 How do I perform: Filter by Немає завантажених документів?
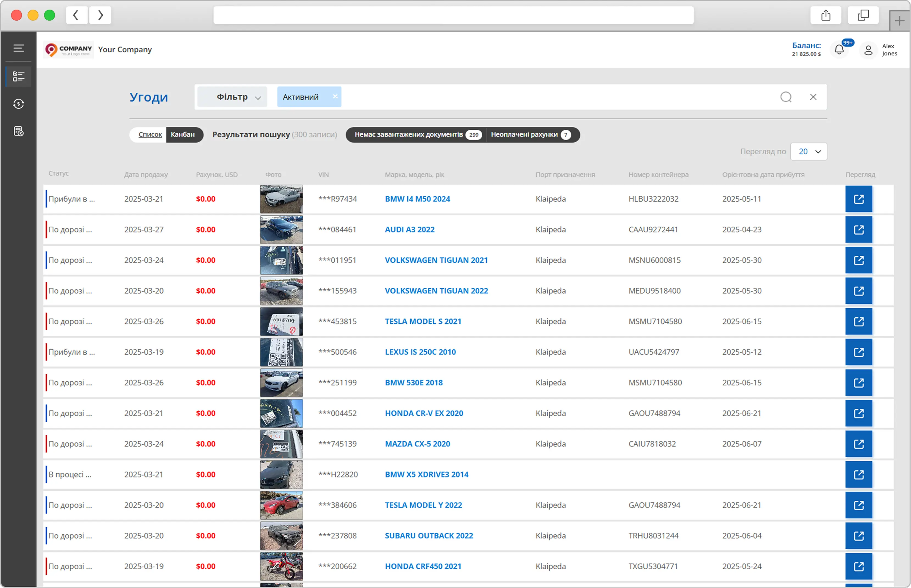(x=416, y=135)
